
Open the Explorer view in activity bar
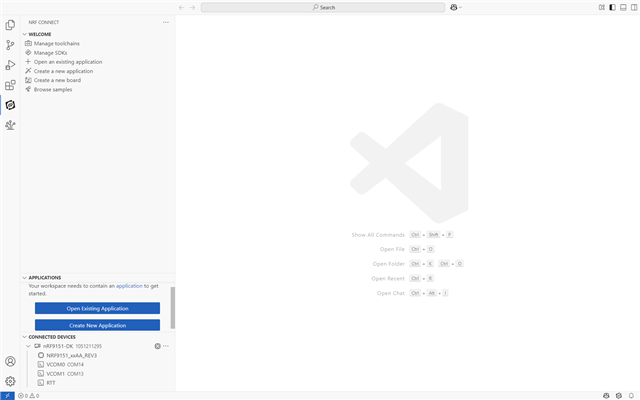pyautogui.click(x=10, y=25)
